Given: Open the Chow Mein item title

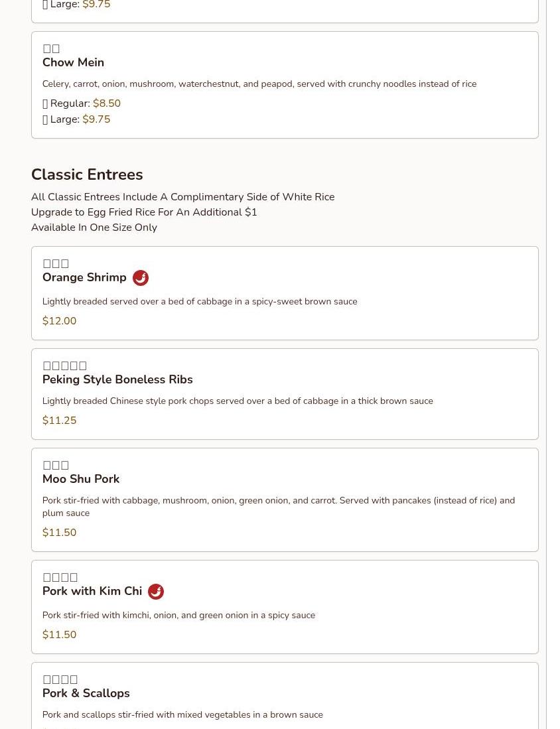Looking at the screenshot, I should click(x=73, y=62).
